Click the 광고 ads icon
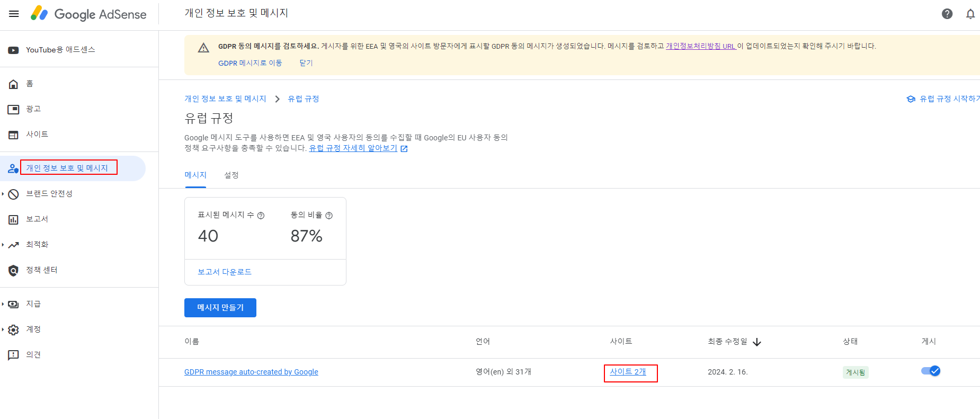Image resolution: width=980 pixels, height=419 pixels. coord(13,110)
